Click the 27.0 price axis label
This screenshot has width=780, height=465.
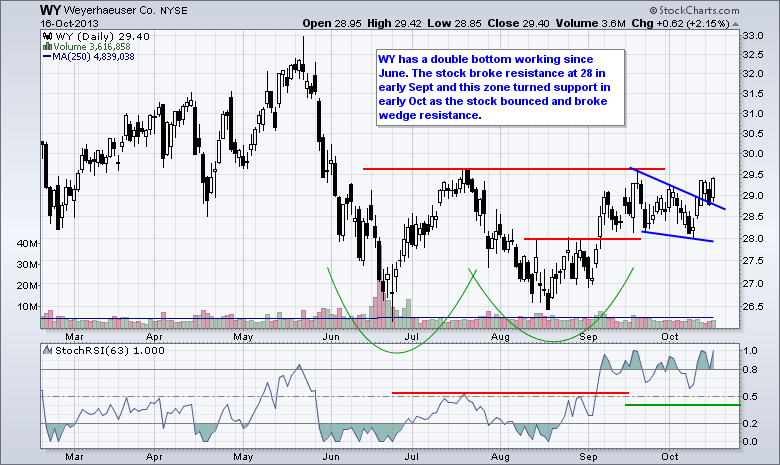point(753,283)
